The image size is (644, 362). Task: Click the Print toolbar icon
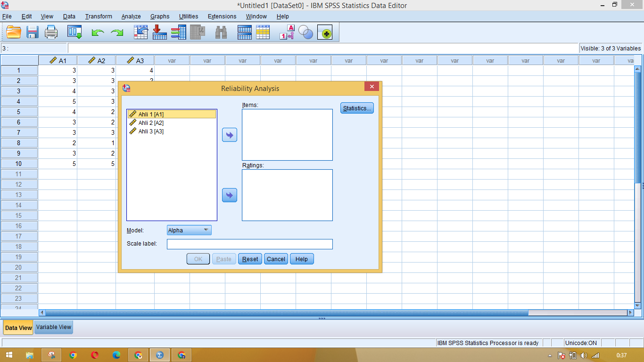click(x=51, y=32)
